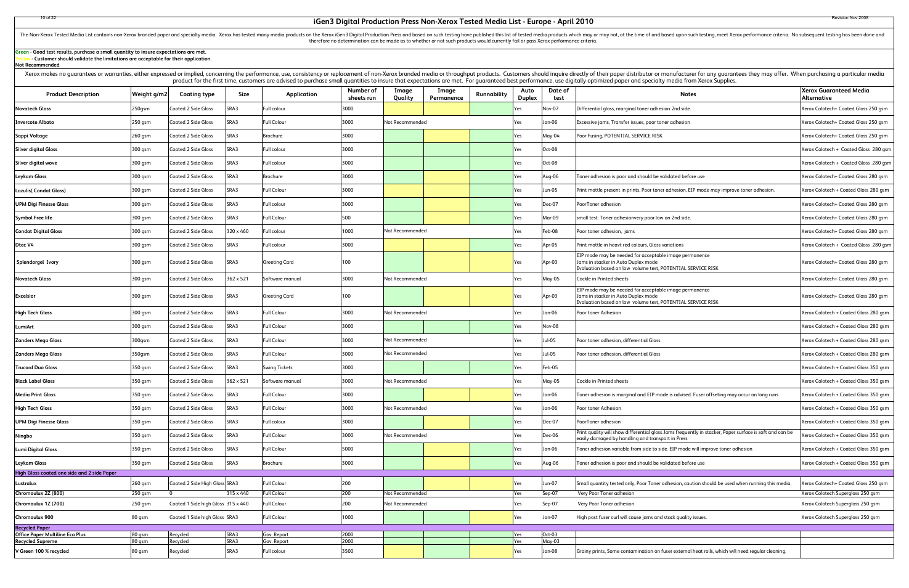Click the 'Nov-07' test date
Viewport: 909px width, 588px height.
(x=550, y=108)
